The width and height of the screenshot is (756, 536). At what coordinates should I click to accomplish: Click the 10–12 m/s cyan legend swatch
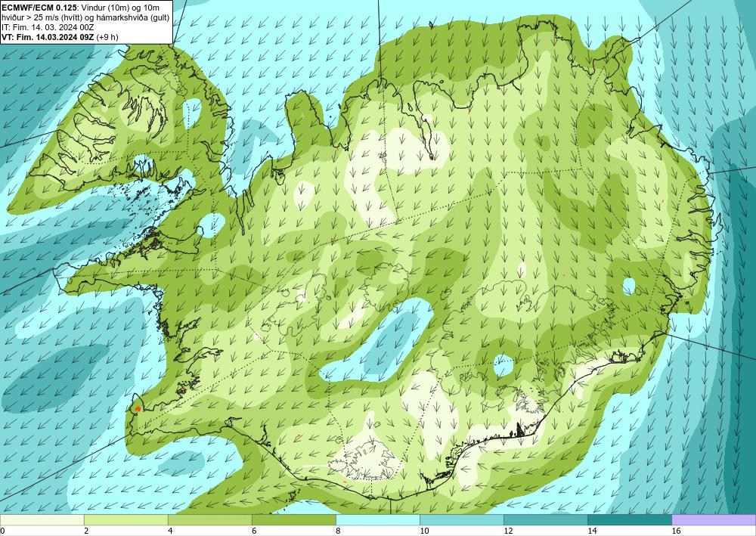coord(461,520)
